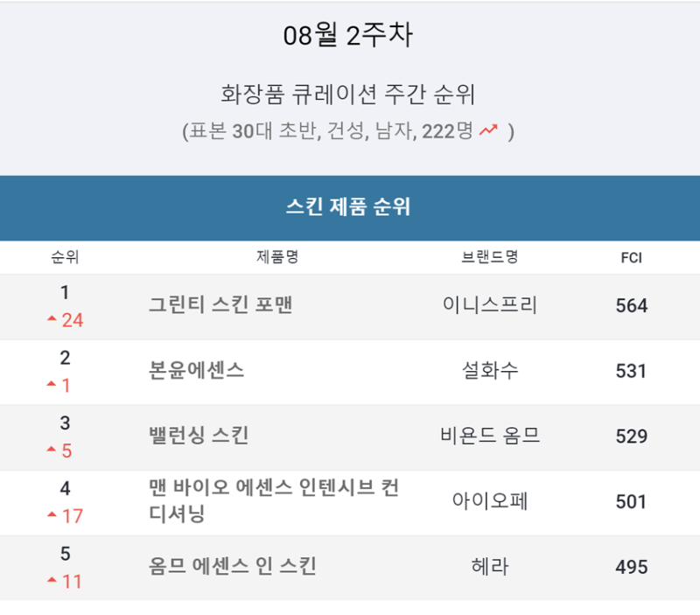Select the 스킨 제품 순위 header bar

point(350,207)
